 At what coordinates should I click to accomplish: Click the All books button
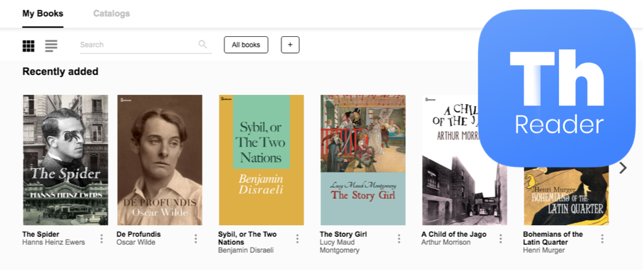click(x=246, y=45)
